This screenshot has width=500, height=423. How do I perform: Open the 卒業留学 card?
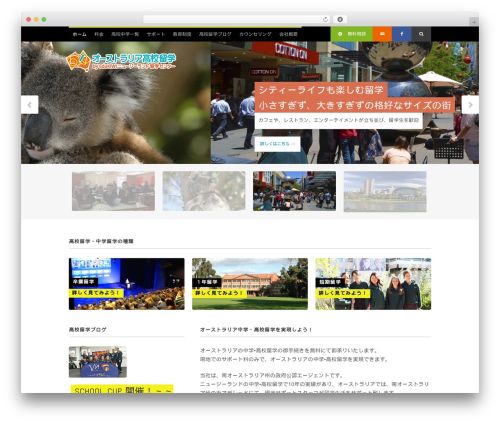tap(127, 284)
